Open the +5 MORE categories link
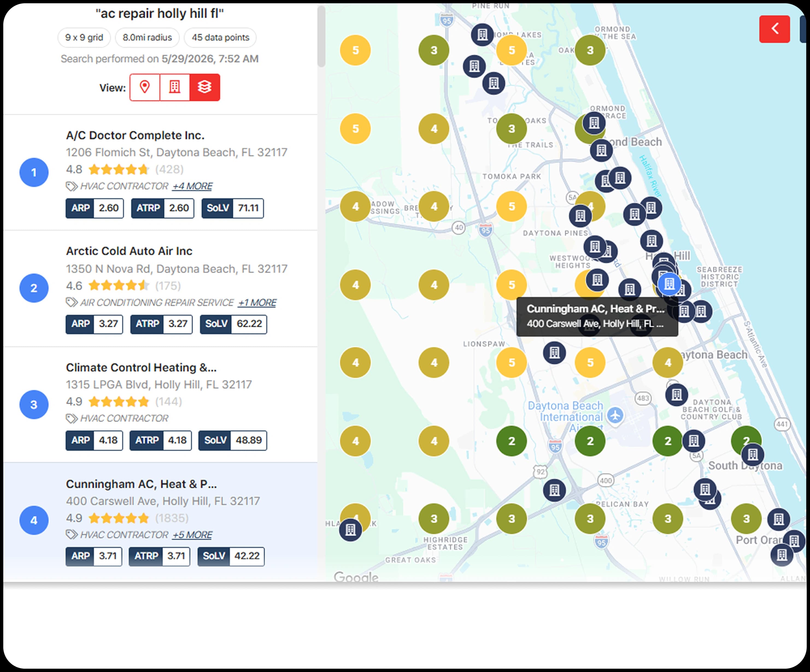The width and height of the screenshot is (810, 672). [192, 535]
